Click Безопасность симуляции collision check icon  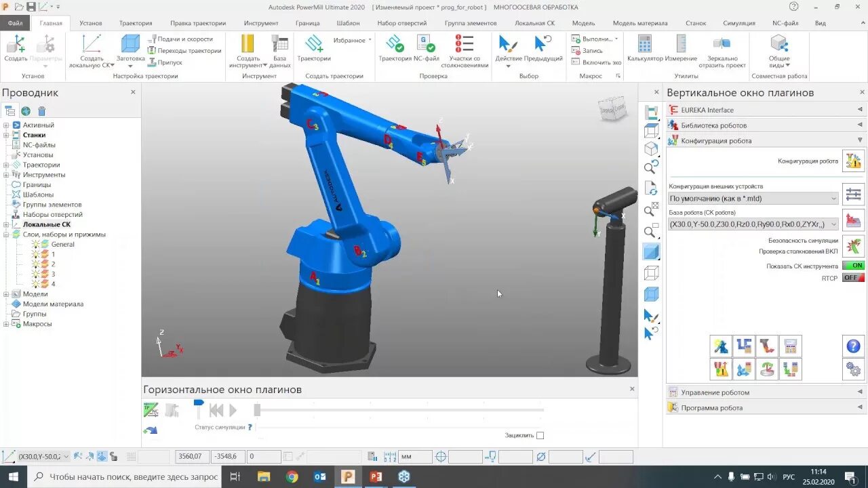(854, 245)
